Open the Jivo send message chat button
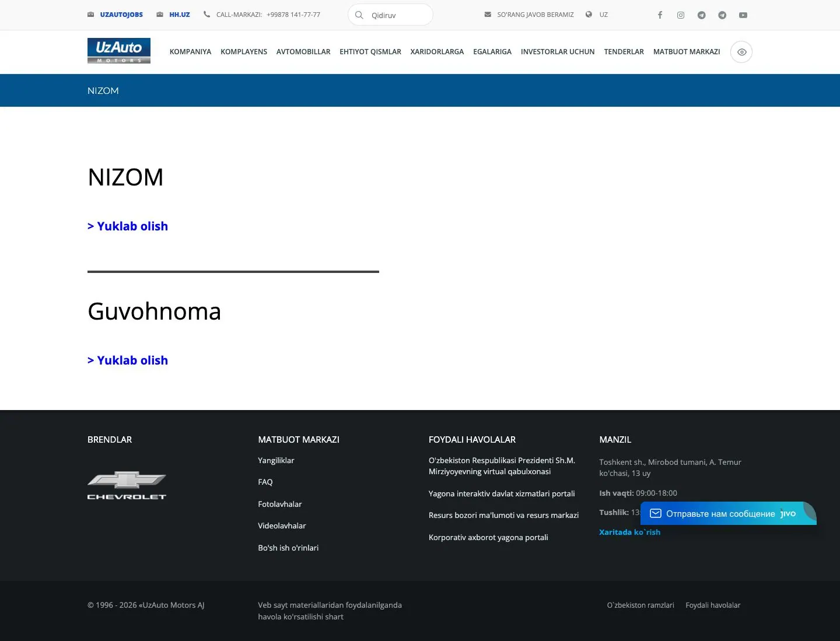Viewport: 840px width, 641px height. coord(729,513)
